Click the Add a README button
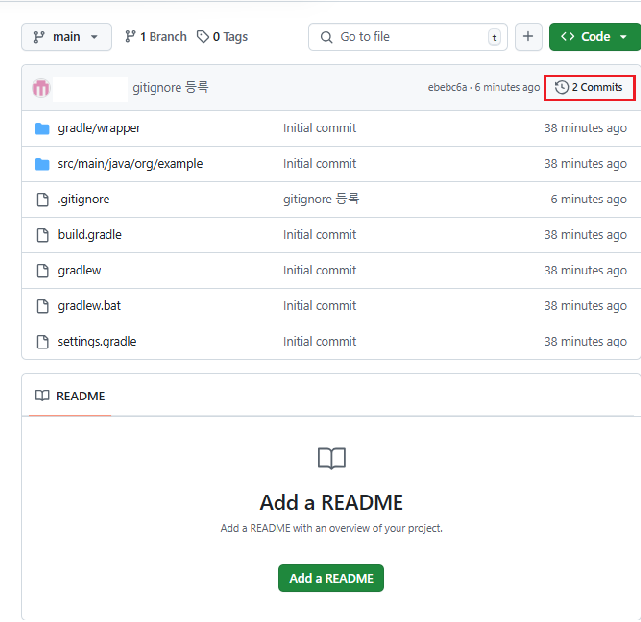The width and height of the screenshot is (641, 622). pos(331,578)
